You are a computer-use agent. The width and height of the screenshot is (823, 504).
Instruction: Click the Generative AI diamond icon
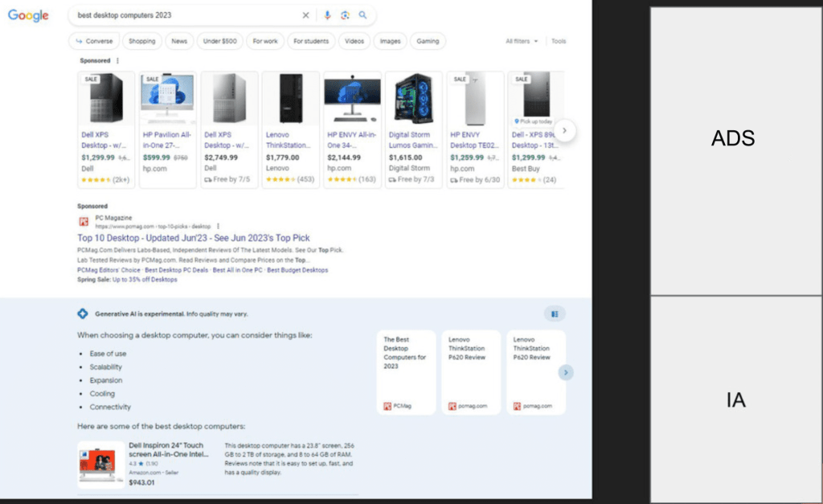83,313
